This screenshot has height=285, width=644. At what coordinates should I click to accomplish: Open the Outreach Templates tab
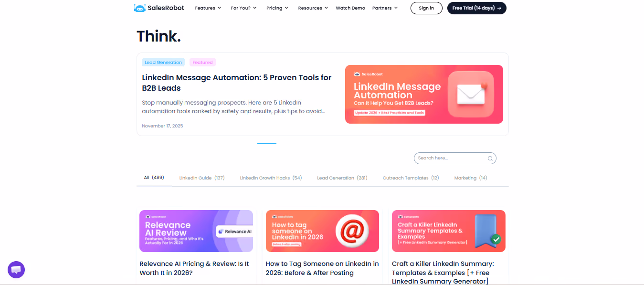click(x=411, y=178)
